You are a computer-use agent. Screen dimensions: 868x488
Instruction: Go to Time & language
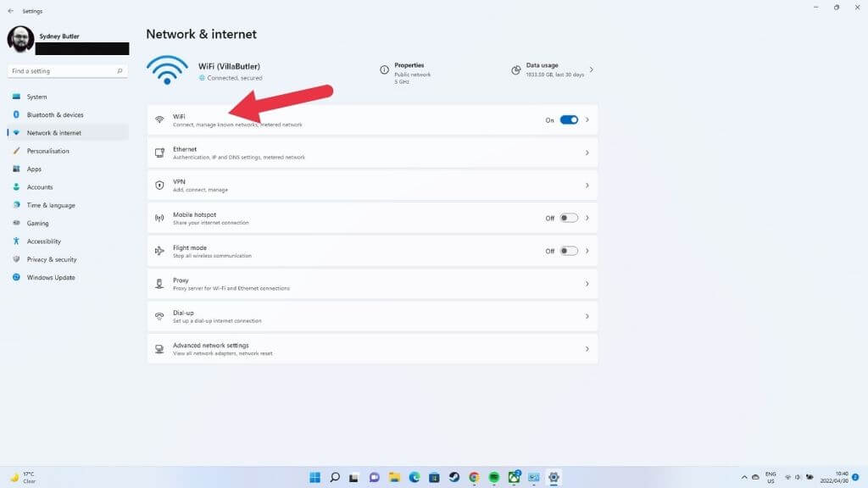(68, 205)
